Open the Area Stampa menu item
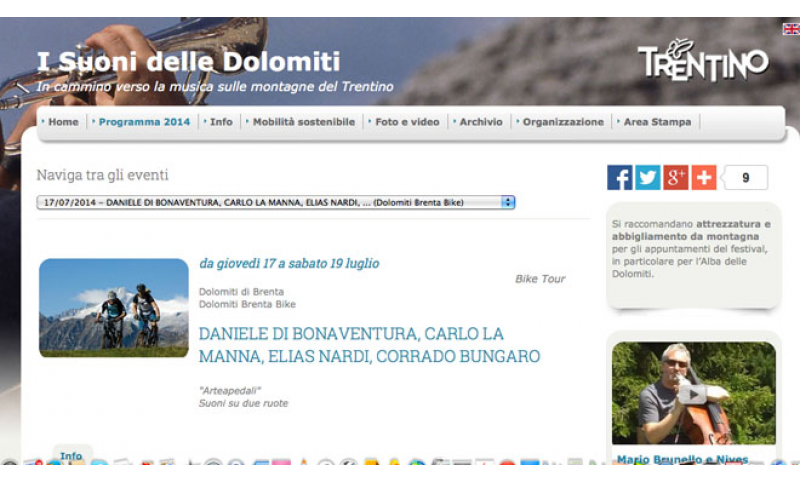The image size is (800, 484). coord(657,122)
